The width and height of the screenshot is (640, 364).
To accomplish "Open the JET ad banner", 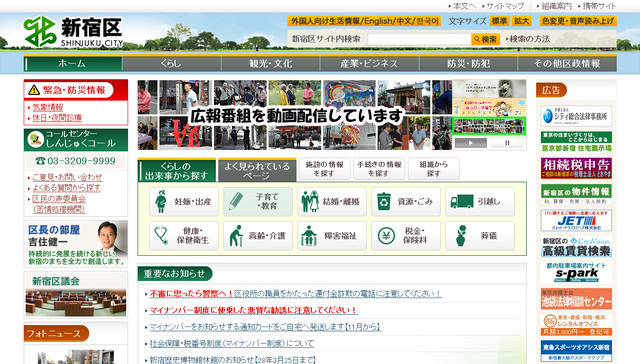I will 576,220.
